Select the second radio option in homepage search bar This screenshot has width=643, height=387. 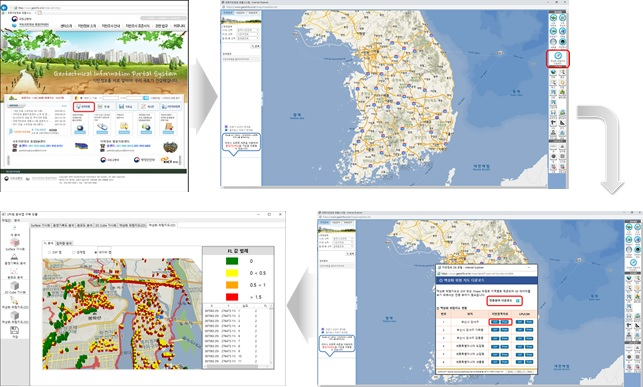pyautogui.click(x=90, y=98)
